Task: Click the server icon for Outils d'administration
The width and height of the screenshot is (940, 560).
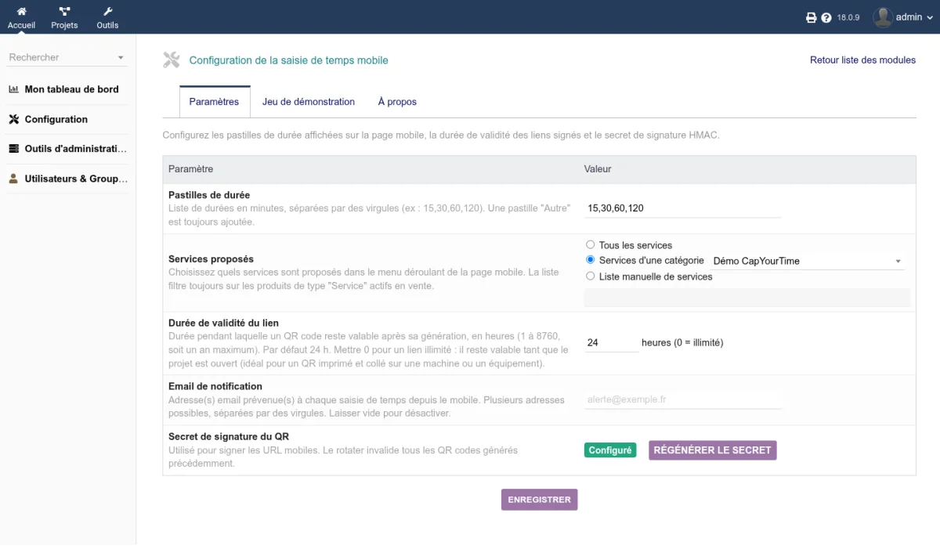Action: point(13,149)
